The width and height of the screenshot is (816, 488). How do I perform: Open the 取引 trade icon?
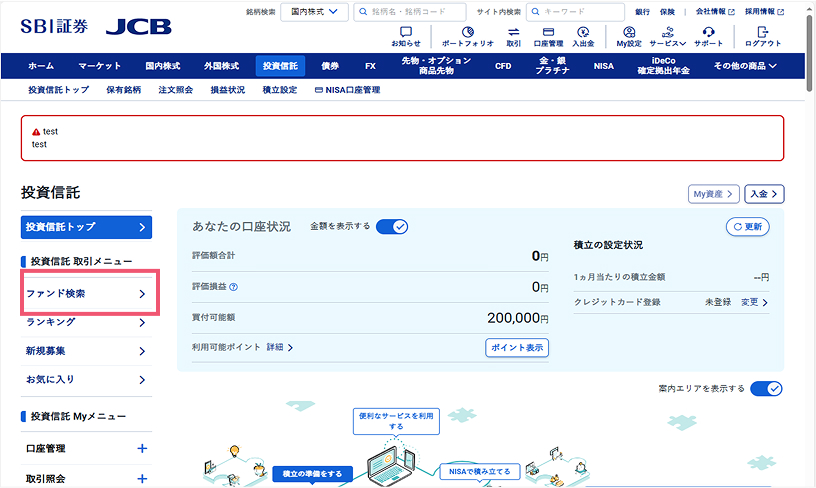click(514, 36)
